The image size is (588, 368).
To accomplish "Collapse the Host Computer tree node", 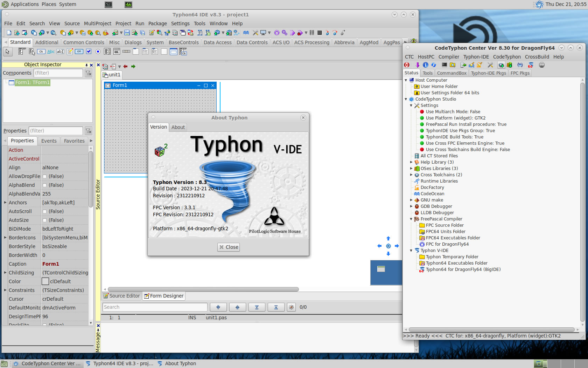I will coord(406,80).
